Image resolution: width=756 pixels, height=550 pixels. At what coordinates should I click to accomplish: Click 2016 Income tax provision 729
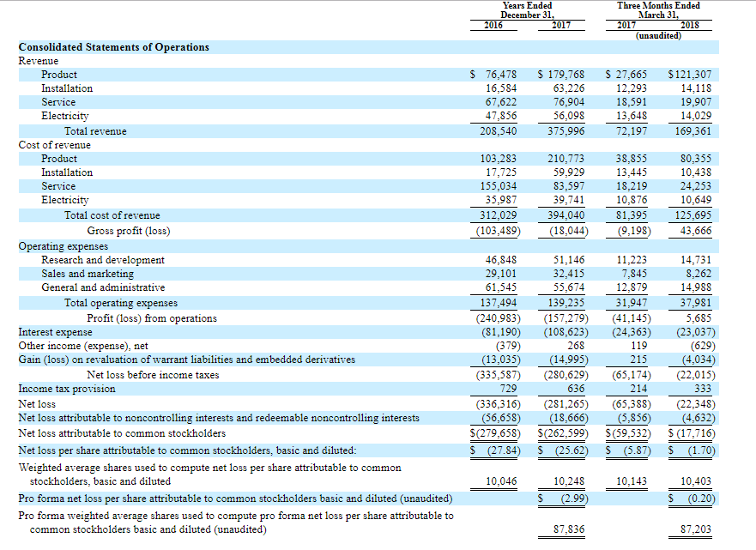pyautogui.click(x=508, y=389)
